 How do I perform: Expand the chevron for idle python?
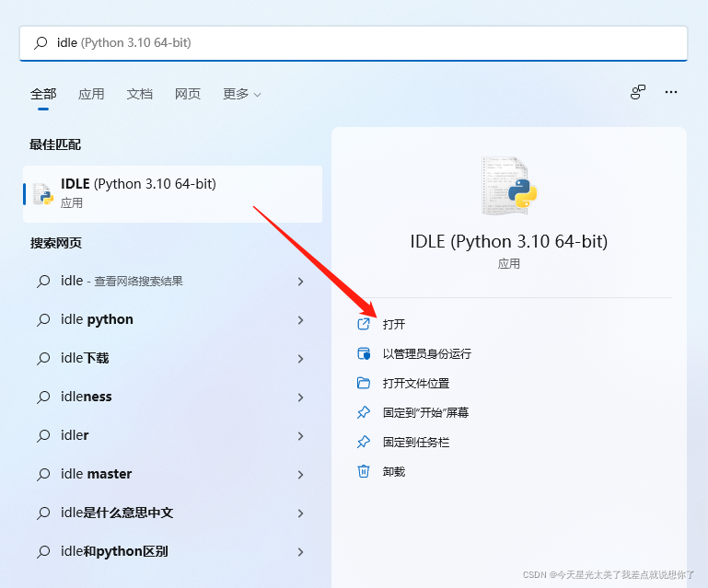pos(301,320)
